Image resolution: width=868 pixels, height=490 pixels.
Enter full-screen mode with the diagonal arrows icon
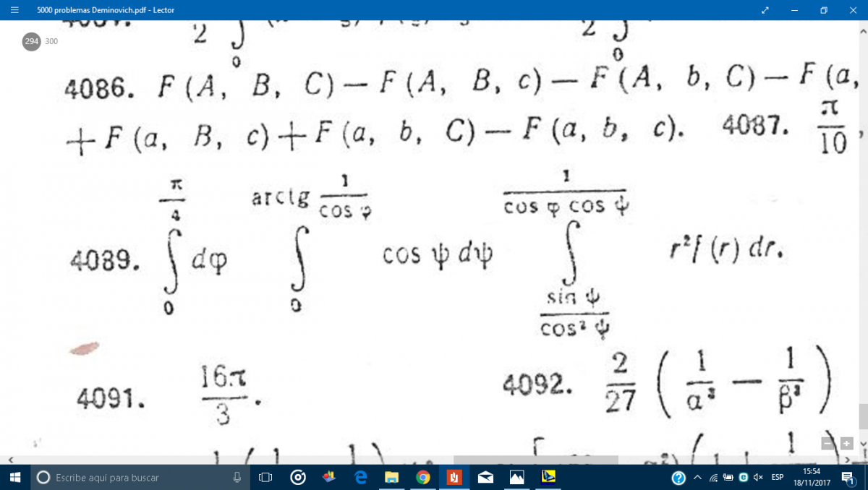pyautogui.click(x=765, y=10)
